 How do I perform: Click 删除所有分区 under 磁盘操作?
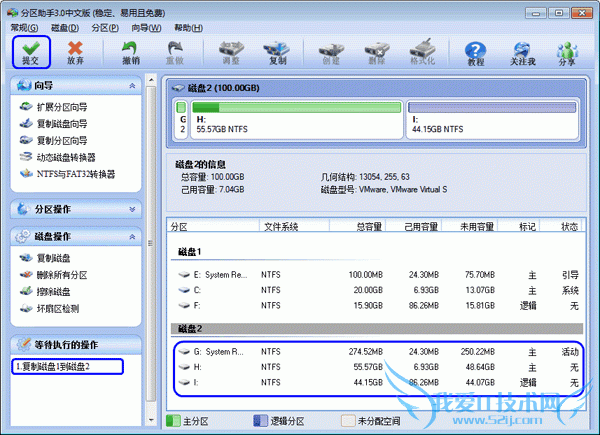click(x=54, y=275)
